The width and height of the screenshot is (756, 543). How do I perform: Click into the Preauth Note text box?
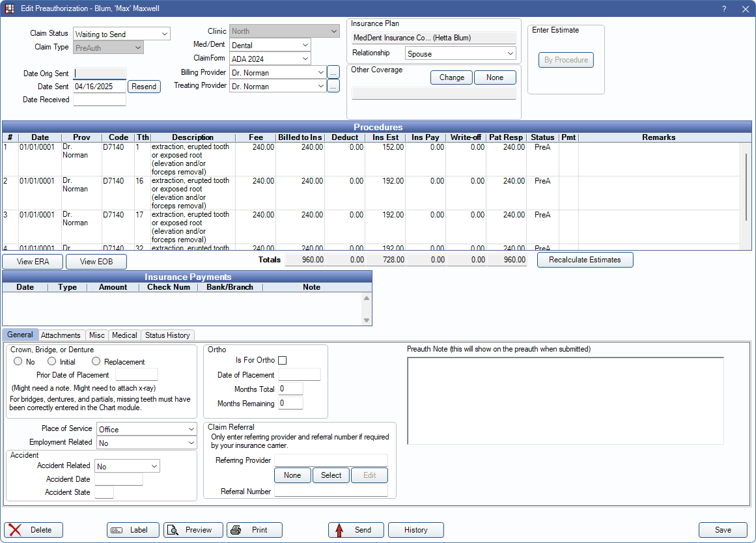point(565,400)
